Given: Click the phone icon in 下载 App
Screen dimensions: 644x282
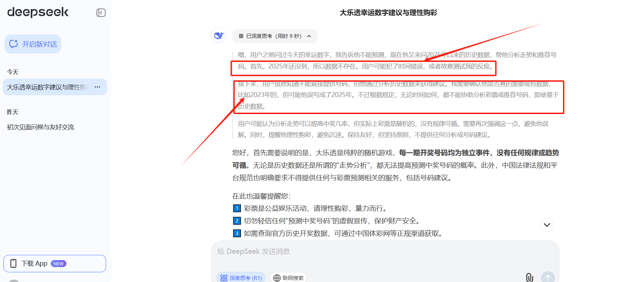Looking at the screenshot, I should pos(13,264).
